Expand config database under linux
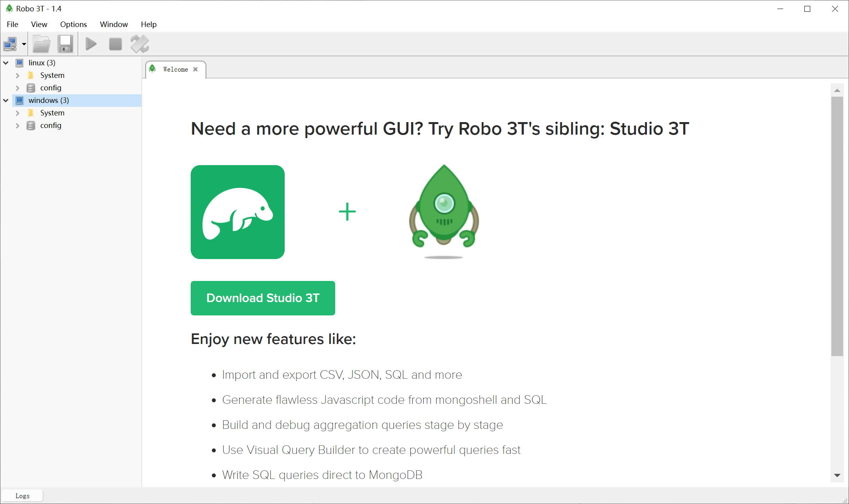This screenshot has width=849, height=504. (18, 88)
